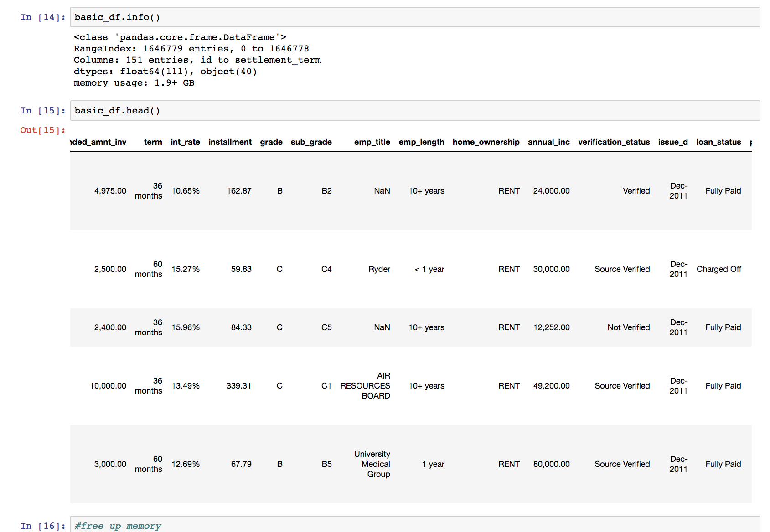770x532 pixels.
Task: Click the RangeIndex output line
Action: [191, 49]
